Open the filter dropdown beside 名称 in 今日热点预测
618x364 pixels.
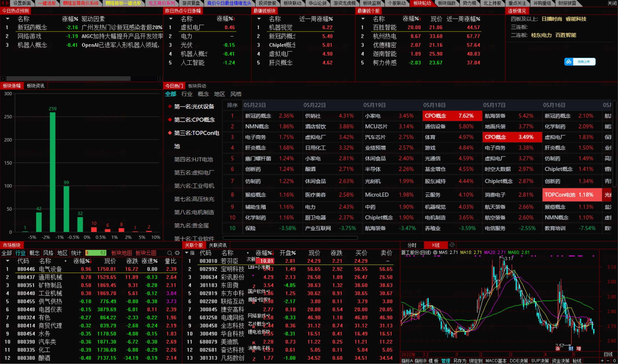pos(8,19)
